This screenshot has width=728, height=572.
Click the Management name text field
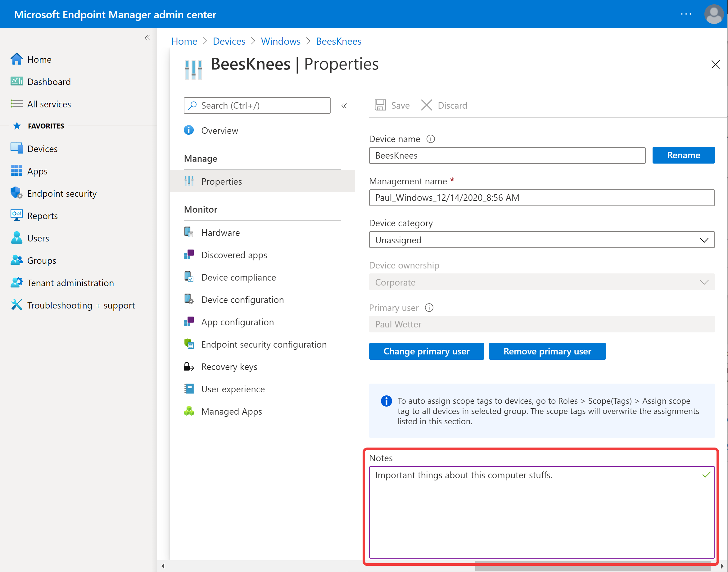[x=541, y=198]
